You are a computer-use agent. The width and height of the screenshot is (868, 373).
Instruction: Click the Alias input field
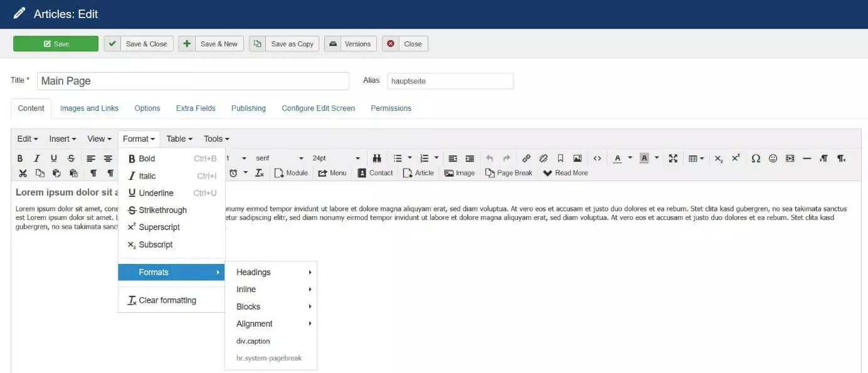450,81
